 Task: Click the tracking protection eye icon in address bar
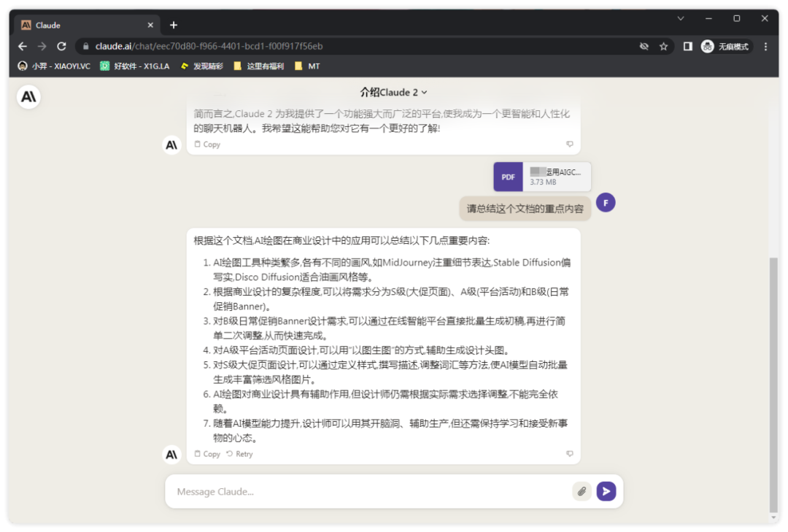[644, 46]
